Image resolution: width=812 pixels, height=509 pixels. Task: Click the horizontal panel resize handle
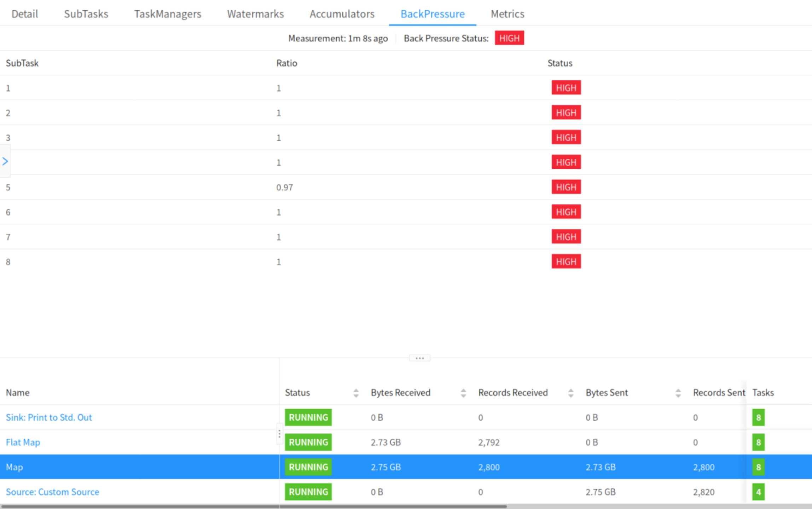click(x=419, y=358)
